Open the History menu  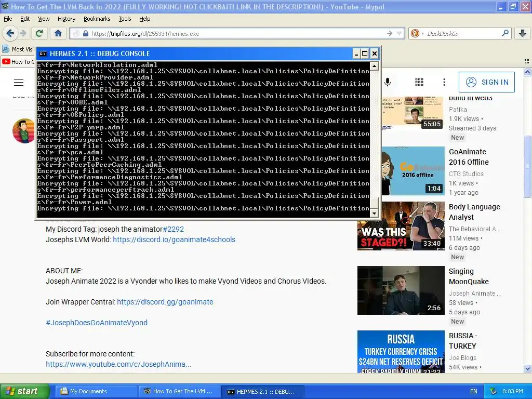pos(66,19)
